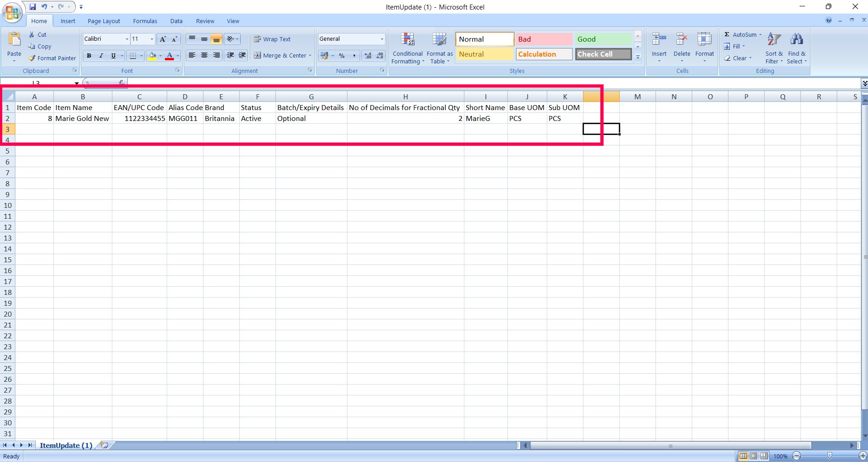868x462 pixels.
Task: Increase the indent of cell contents
Action: click(242, 55)
